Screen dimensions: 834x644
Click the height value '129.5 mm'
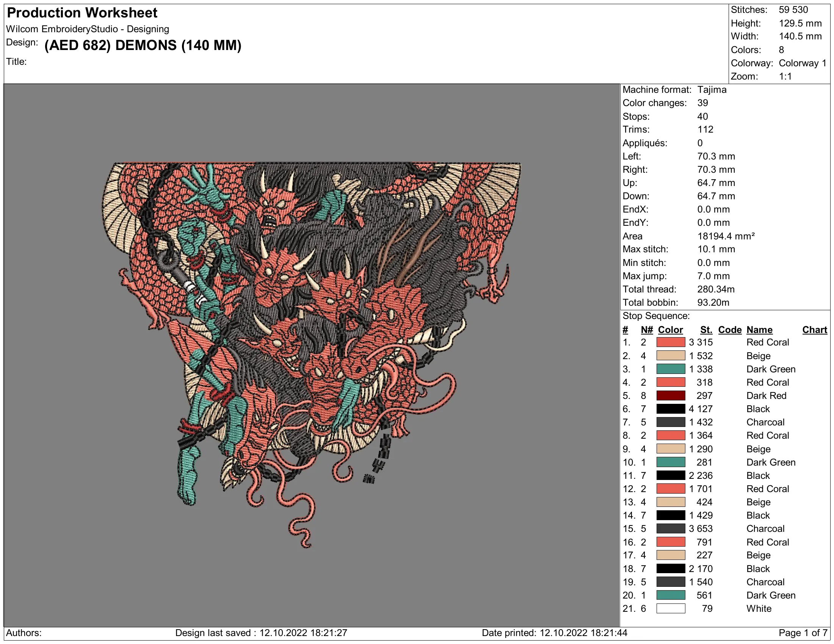(x=800, y=23)
